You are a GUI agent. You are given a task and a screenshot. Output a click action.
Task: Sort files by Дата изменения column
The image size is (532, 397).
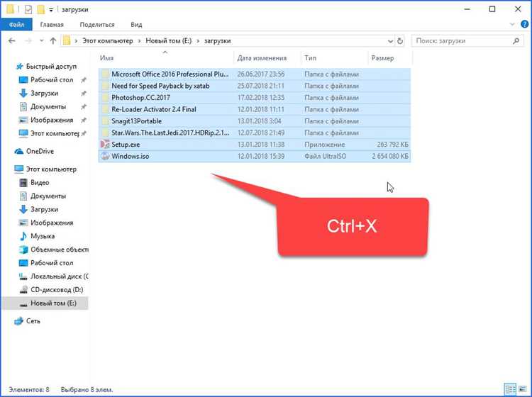point(262,58)
